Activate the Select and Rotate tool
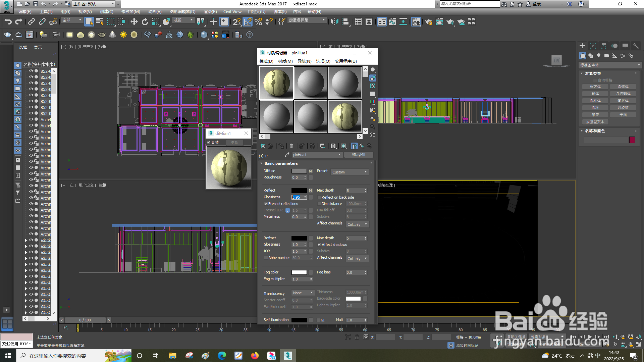 [x=145, y=21]
